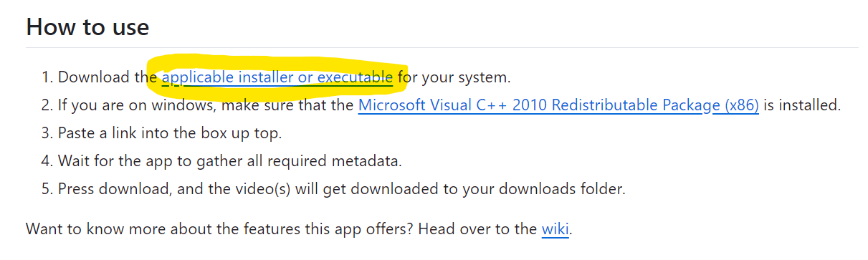Click the word "applicable" in the highlighted link
The height and width of the screenshot is (260, 868).
tap(196, 77)
